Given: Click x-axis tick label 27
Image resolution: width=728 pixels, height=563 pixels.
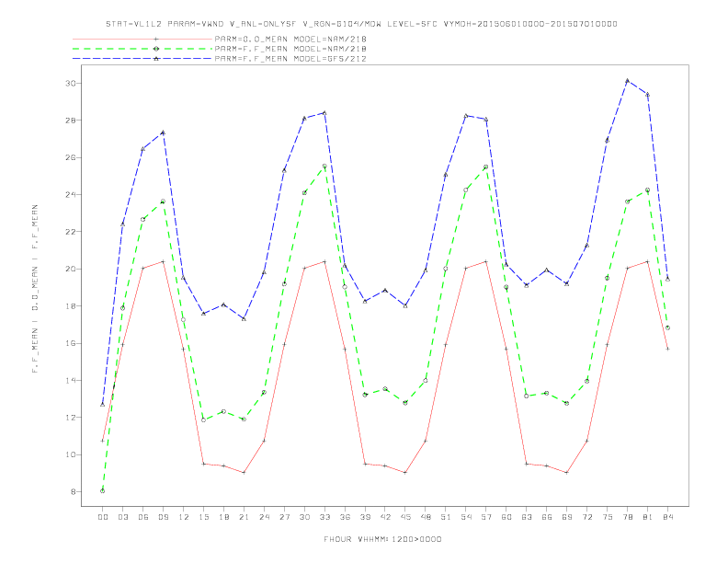Looking at the screenshot, I should (284, 517).
